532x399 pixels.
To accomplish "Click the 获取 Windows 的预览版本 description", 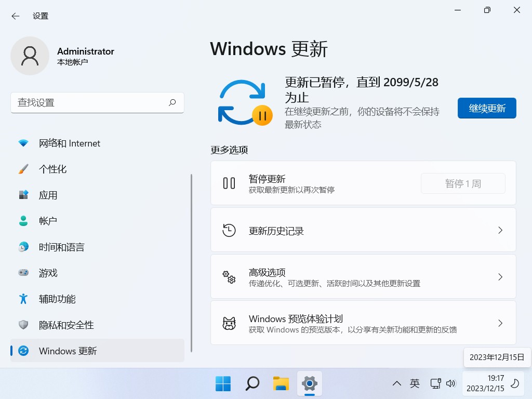I will [353, 329].
